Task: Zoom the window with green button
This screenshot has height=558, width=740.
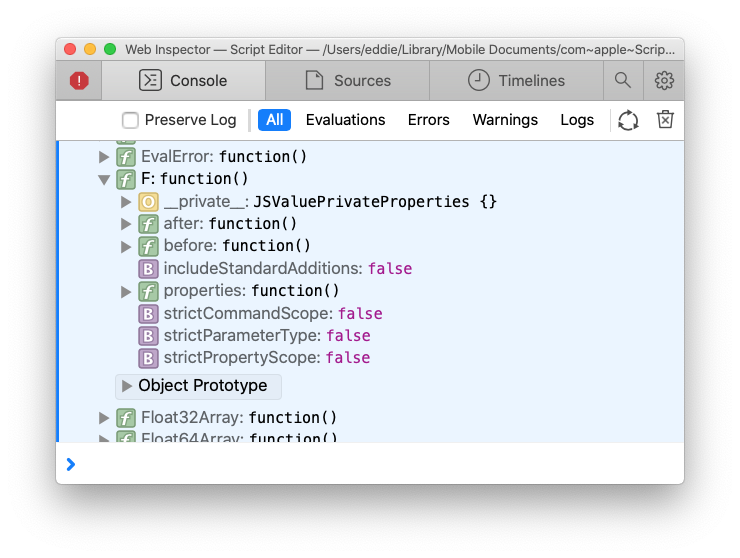Action: (x=110, y=49)
